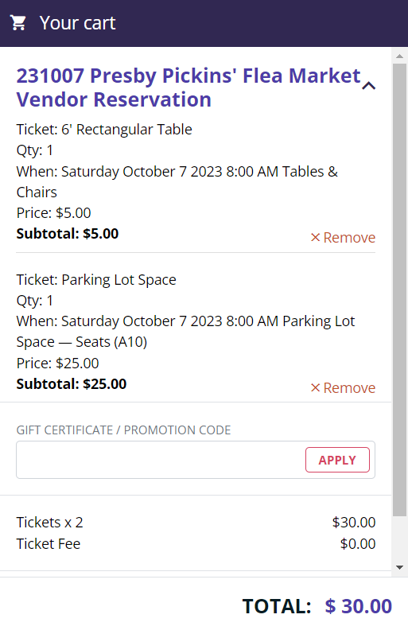Click the $ 30.00 total amount

click(x=358, y=606)
